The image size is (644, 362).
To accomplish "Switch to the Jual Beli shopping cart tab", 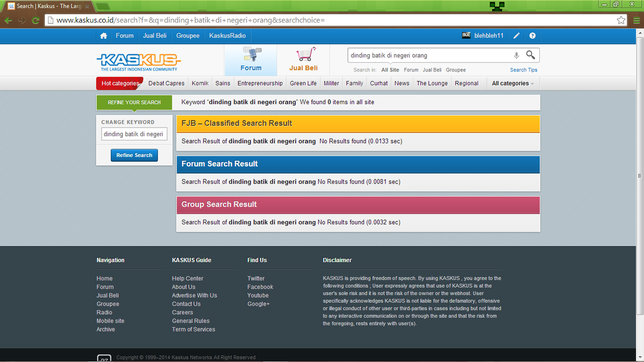I will pos(303,60).
